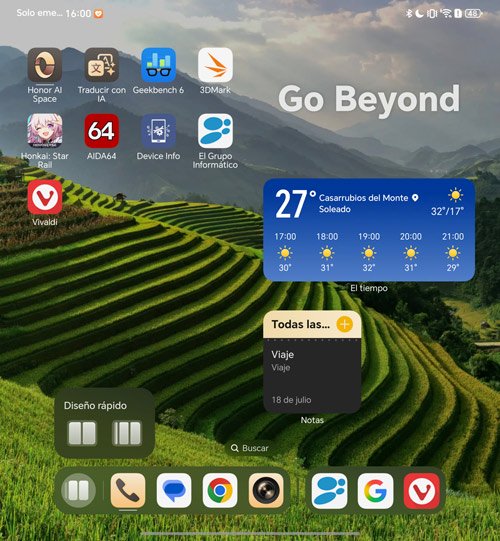Add a new note with plus button
This screenshot has width=500, height=541.
tap(344, 324)
